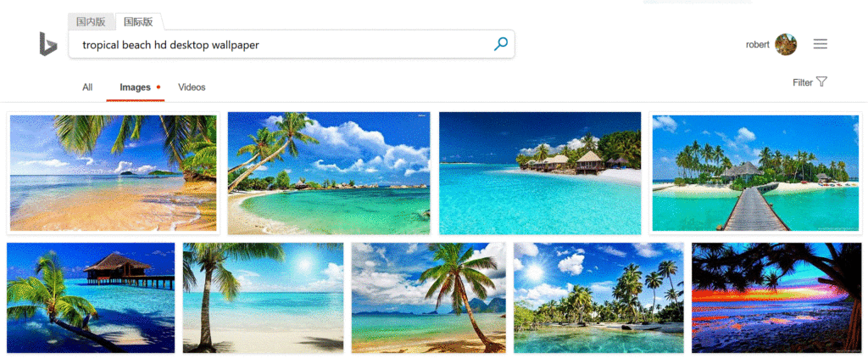Open the palm grove lagoon with sun thumbnail
The height and width of the screenshot is (359, 868).
(598, 298)
